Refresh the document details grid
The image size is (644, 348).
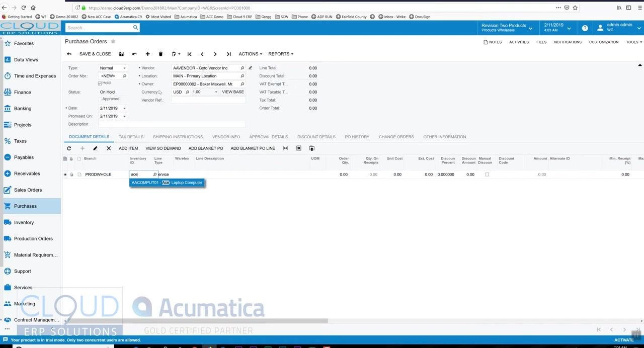pos(69,148)
